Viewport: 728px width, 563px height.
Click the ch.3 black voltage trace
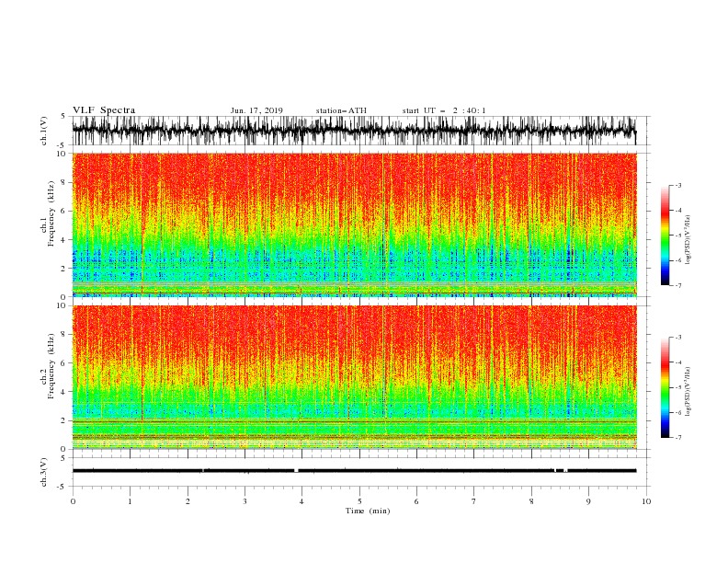tap(354, 471)
